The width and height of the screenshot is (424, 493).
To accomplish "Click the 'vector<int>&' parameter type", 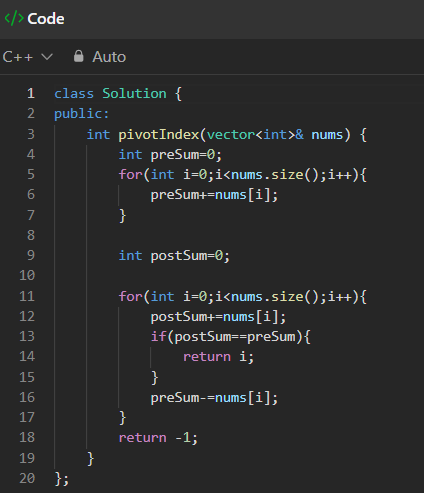I will 255,135.
